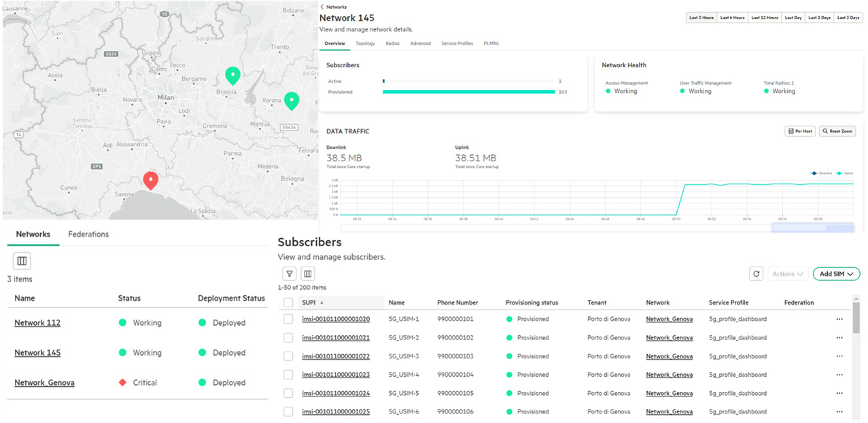
Task: Click the green map pin near Verona
Action: [x=291, y=100]
